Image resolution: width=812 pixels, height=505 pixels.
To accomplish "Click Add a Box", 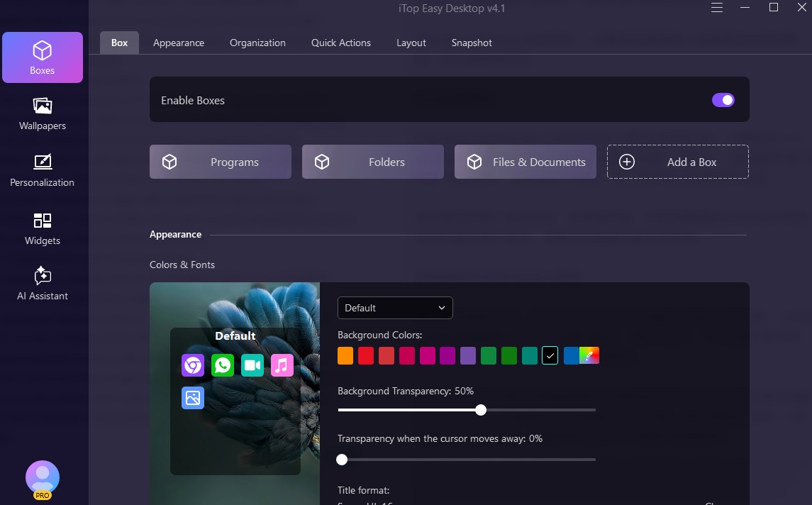I will (677, 162).
